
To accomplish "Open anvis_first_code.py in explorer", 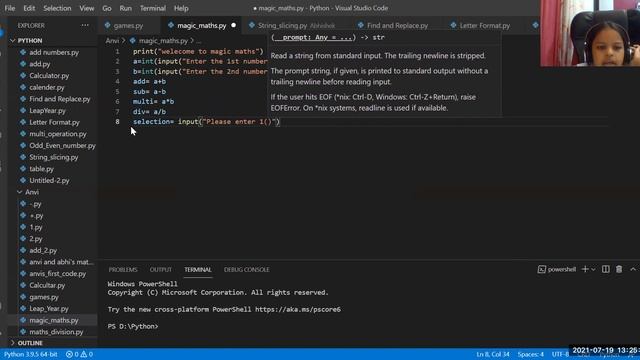I will tap(58, 274).
